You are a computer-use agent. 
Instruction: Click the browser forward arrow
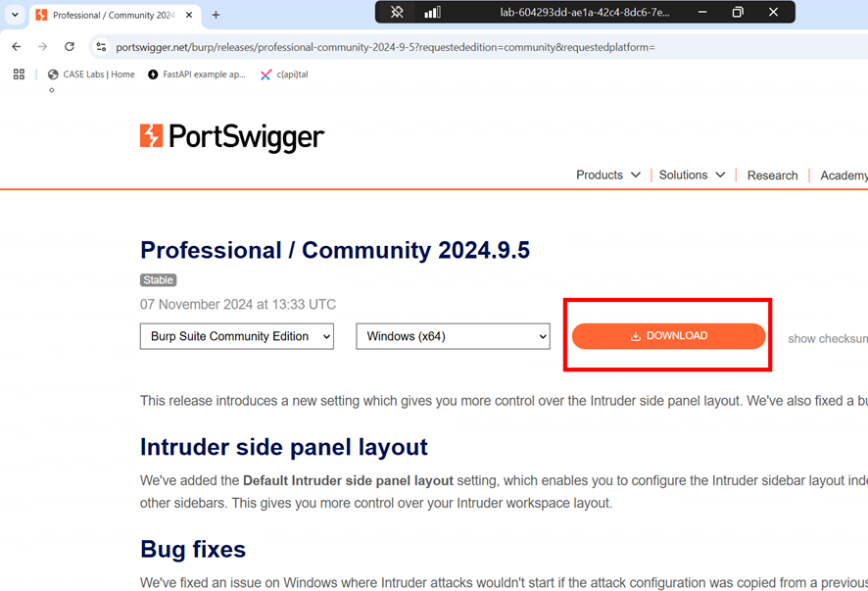[x=43, y=47]
